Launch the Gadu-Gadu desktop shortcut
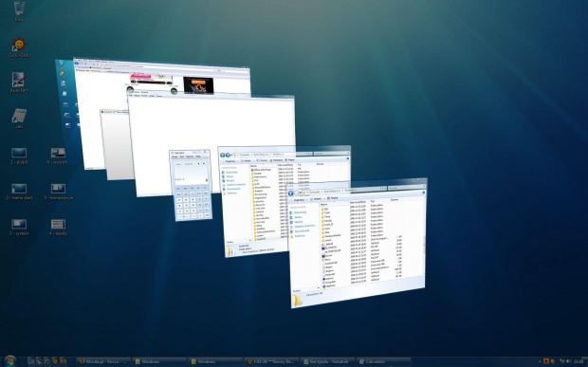This screenshot has height=367, width=588. pyautogui.click(x=19, y=47)
